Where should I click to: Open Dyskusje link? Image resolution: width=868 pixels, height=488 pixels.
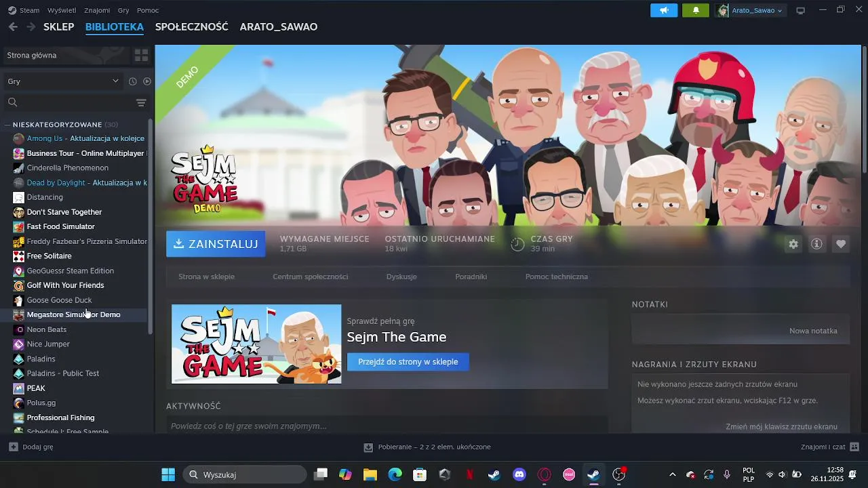tap(401, 277)
